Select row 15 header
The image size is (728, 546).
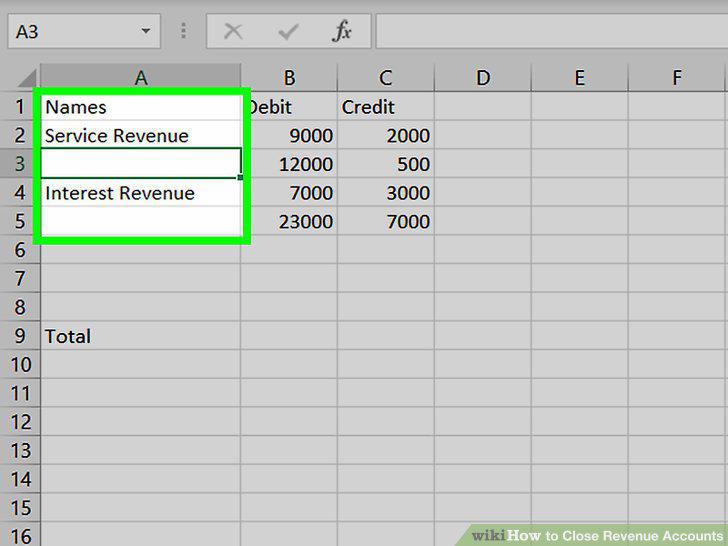pyautogui.click(x=20, y=508)
